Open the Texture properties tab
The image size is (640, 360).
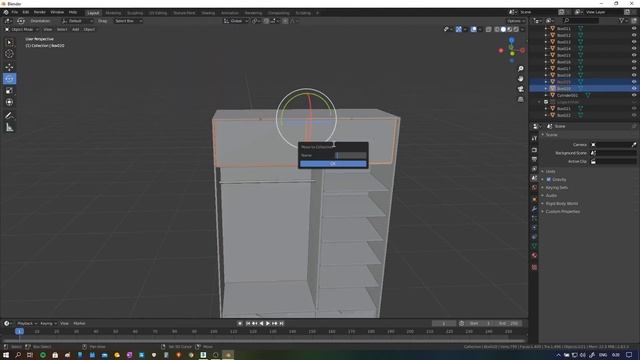click(x=534, y=267)
